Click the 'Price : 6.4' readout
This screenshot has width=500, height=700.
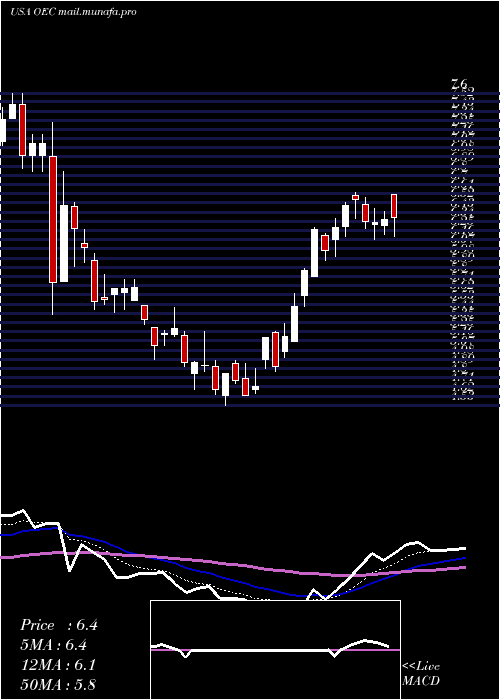(58, 625)
